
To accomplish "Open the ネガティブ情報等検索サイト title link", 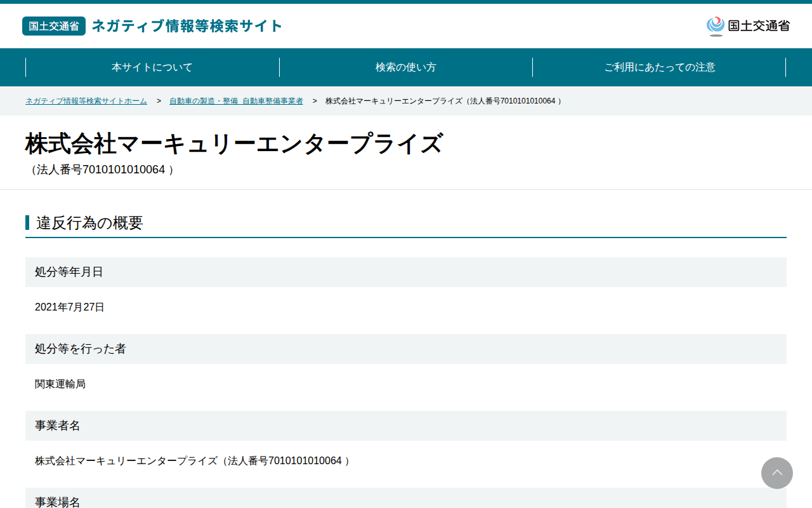I will 187,26.
